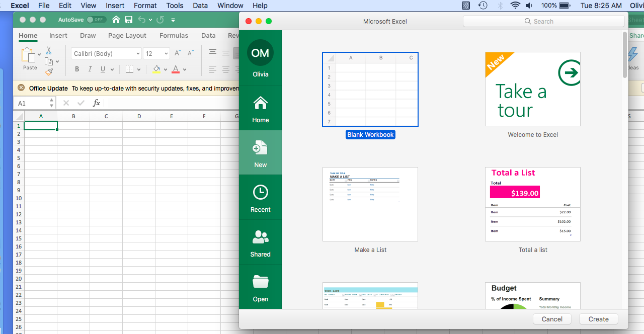Open Shared files in gallery sidebar
Screen dimensions: 644x334
point(261,243)
